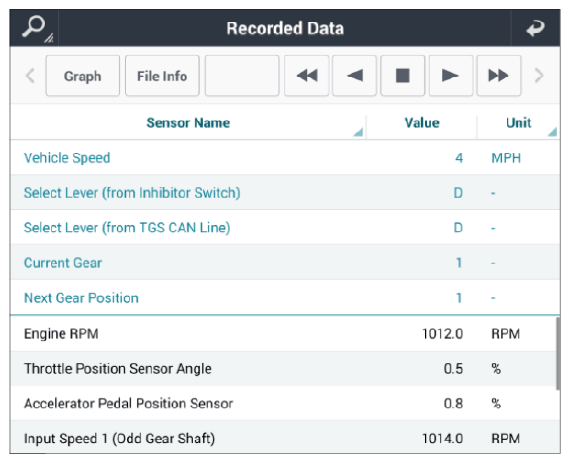Deselect the Current Gear sensor row
This screenshot has height=463, width=570.
click(x=285, y=262)
